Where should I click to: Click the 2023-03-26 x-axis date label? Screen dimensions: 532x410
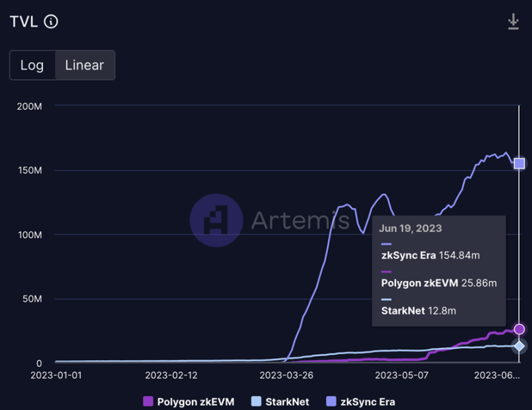pos(287,375)
